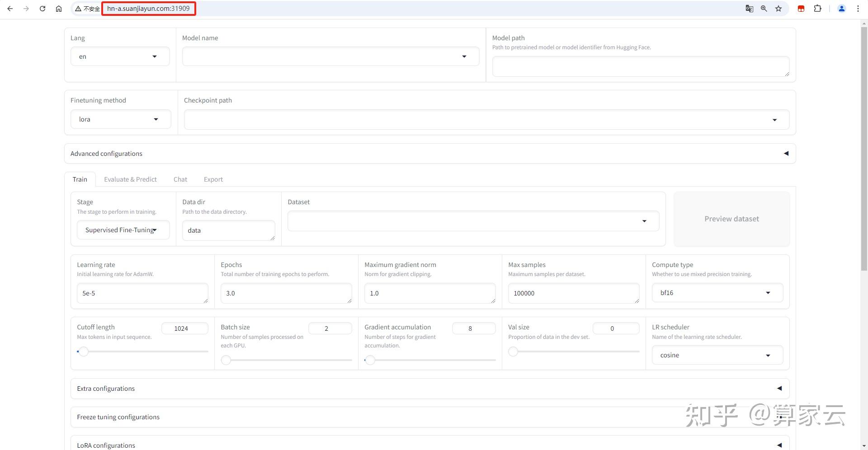Screen dimensions: 868x450
Task: Click the browser back arrow
Action: [10, 9]
